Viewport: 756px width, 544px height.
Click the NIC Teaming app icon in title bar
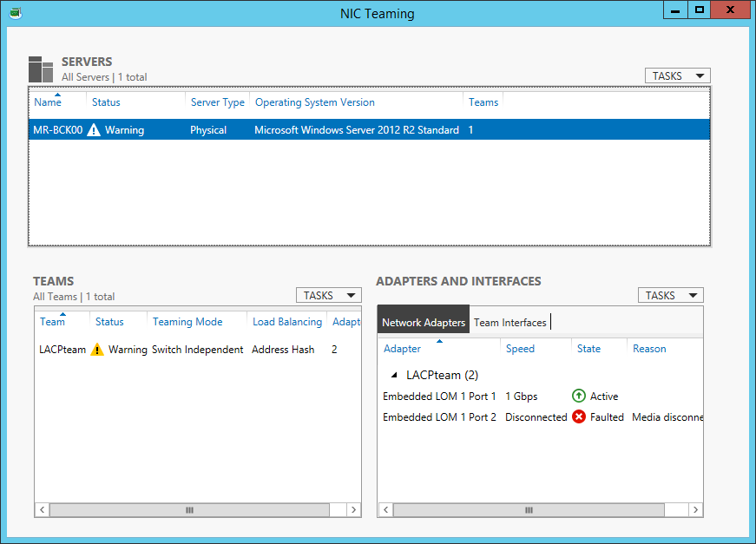click(x=16, y=13)
